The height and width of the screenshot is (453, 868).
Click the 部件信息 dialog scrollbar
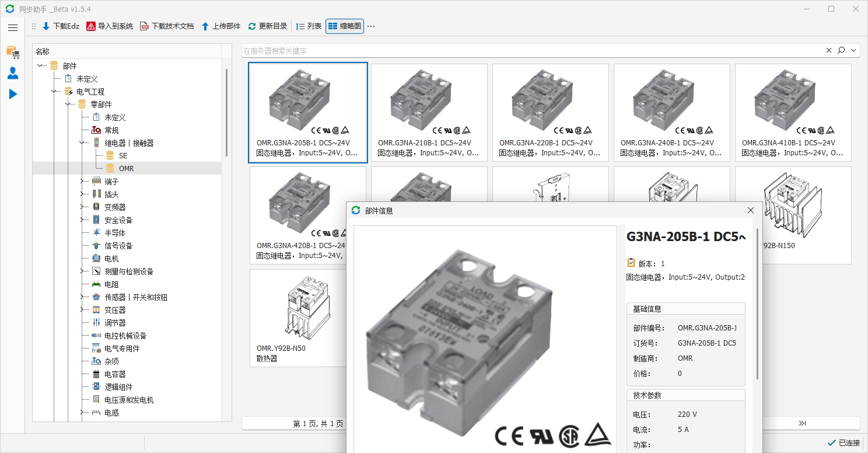click(x=757, y=304)
